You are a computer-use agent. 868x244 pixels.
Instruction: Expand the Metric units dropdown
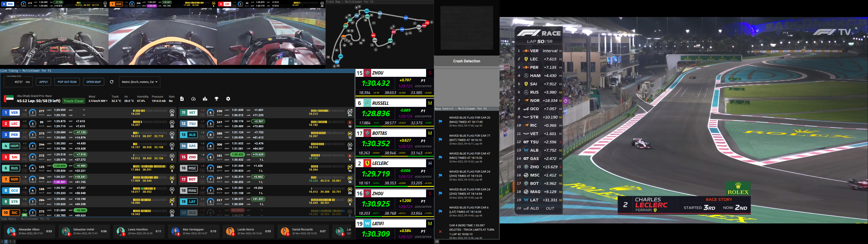click(139, 82)
